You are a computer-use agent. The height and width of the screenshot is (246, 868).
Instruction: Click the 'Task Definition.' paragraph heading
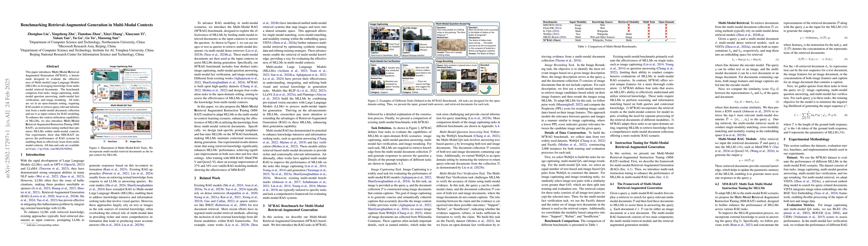[x=381, y=128]
